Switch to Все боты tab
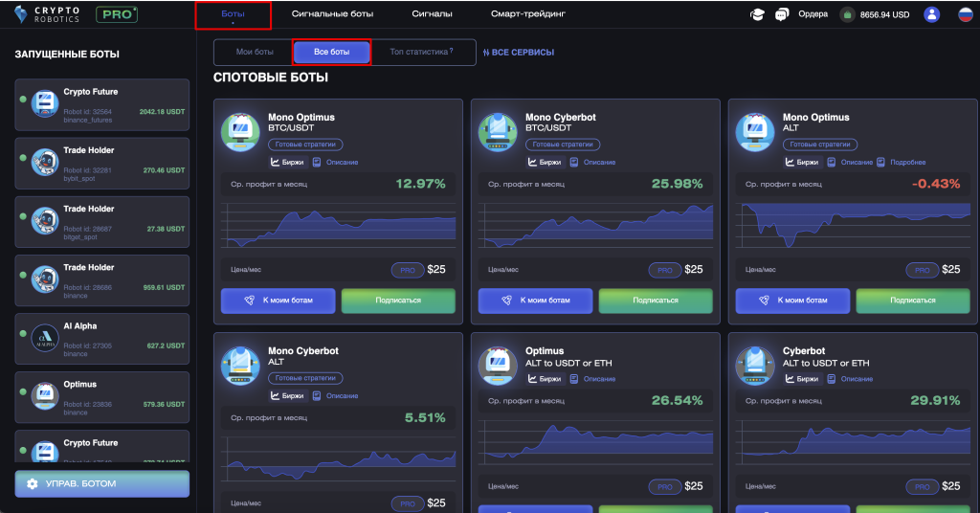Screen dimensions: 980x513 point(332,52)
